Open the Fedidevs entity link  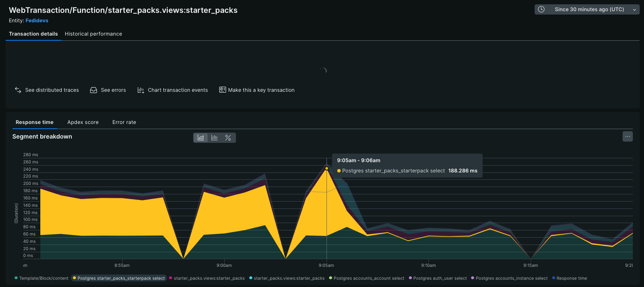[37, 20]
